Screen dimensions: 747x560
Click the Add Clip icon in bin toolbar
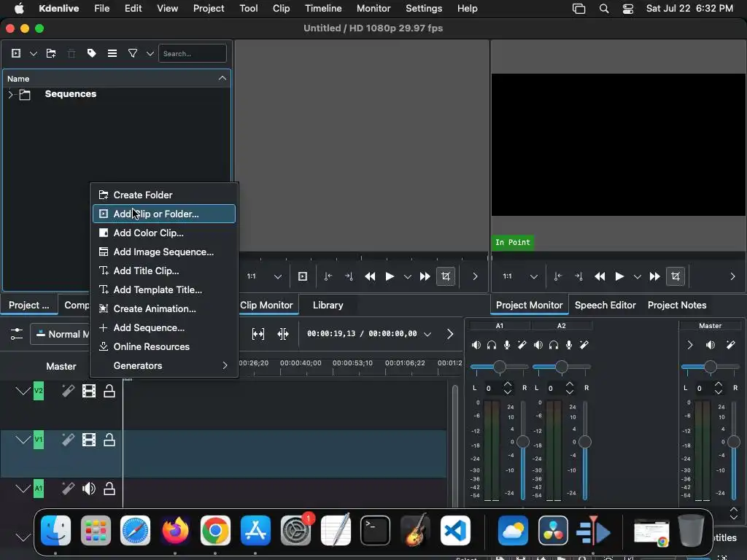tap(16, 53)
